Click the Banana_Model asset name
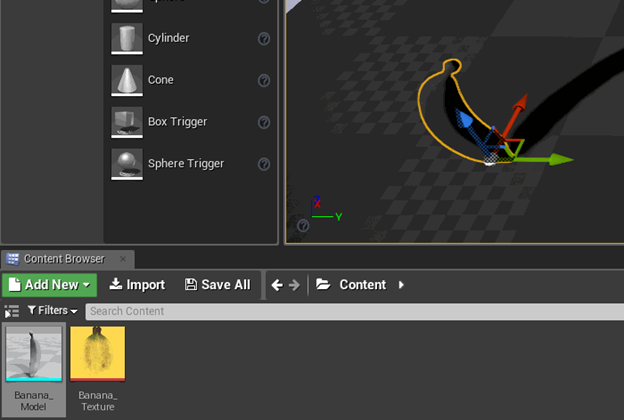Screen dimensions: 624x420 [33, 401]
